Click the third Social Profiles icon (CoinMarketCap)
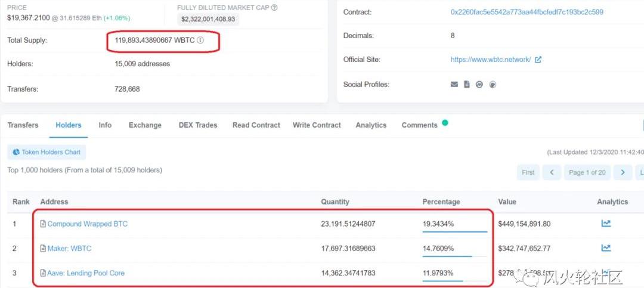This screenshot has width=644, height=288. click(x=479, y=84)
